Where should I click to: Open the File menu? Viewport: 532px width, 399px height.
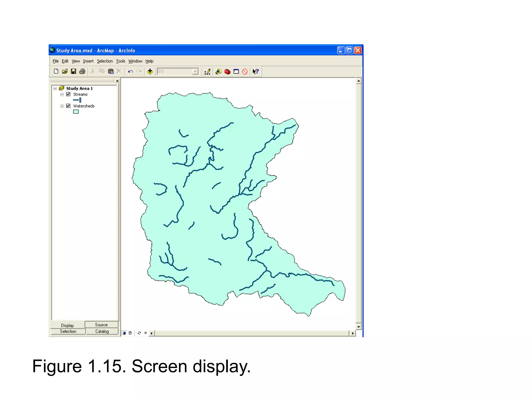click(x=56, y=61)
